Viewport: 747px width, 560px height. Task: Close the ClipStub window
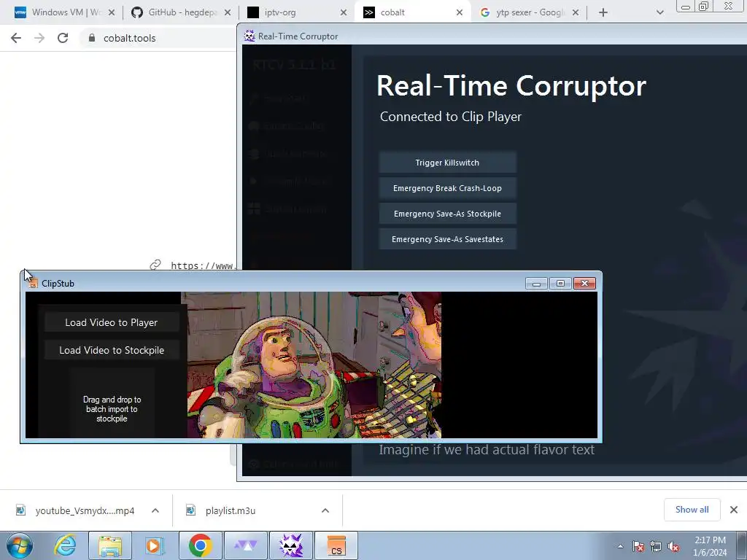pyautogui.click(x=584, y=284)
